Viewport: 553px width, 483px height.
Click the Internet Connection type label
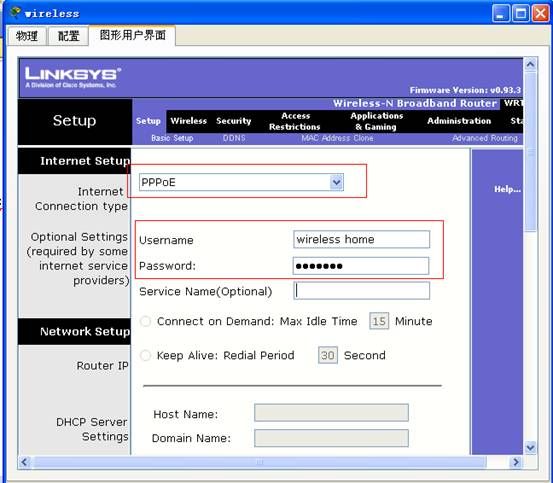81,199
